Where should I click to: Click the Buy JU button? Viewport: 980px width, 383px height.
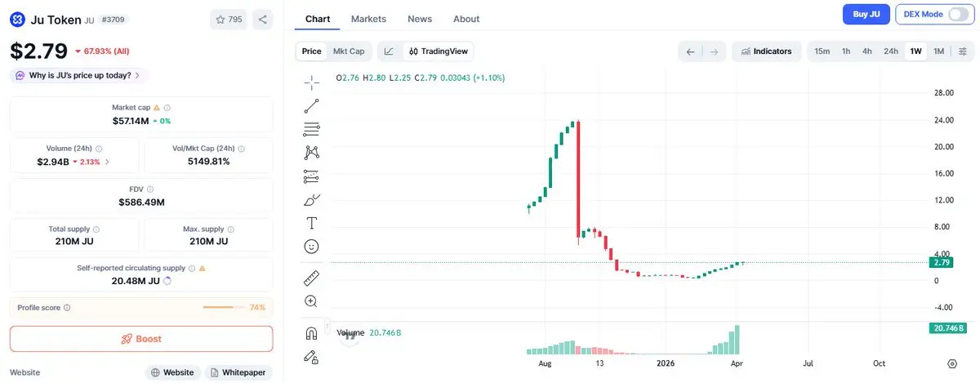point(866,14)
